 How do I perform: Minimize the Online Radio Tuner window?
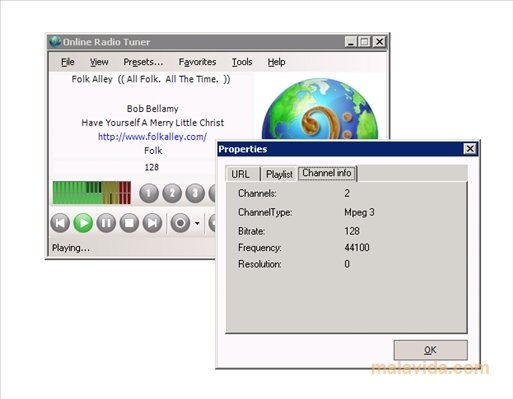pyautogui.click(x=350, y=42)
